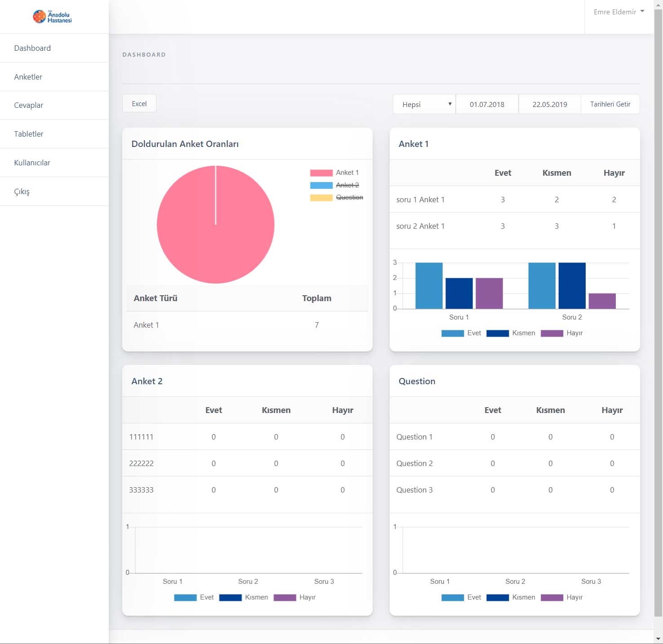Click the Anadolu Hastanesi logo

[x=52, y=17]
